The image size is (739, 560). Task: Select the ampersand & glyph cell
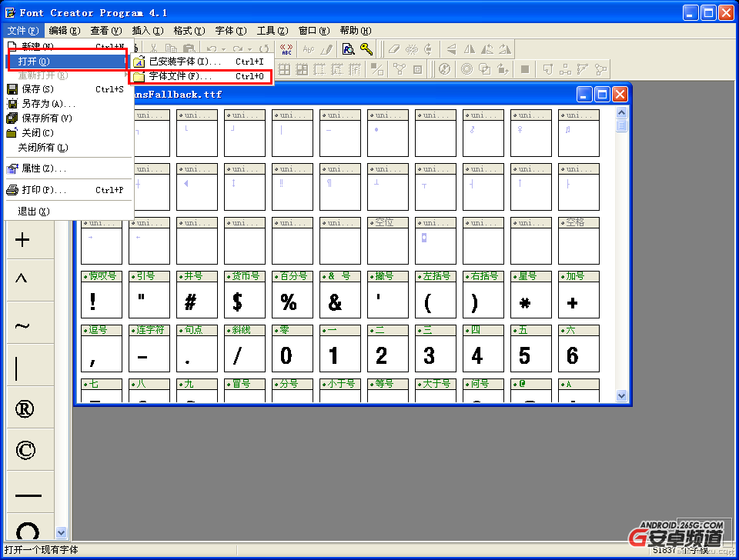tap(339, 295)
